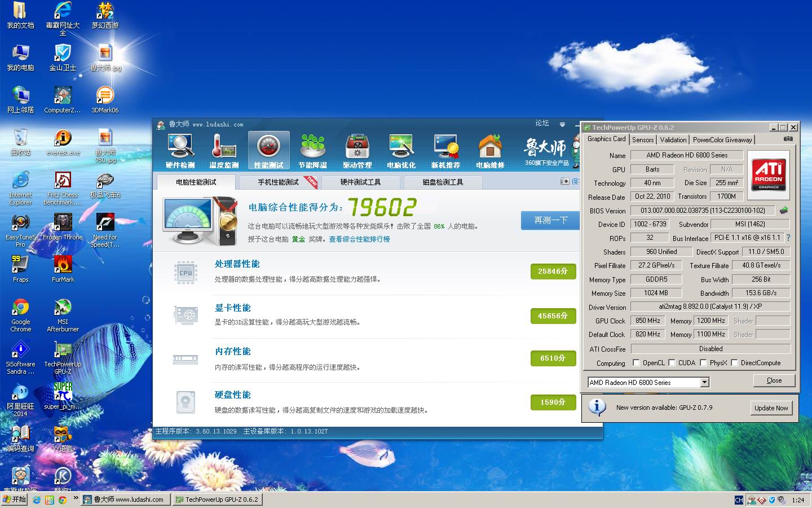The height and width of the screenshot is (508, 812).
Task: Open the TechPowerUp GPU-Z desktop shortcut
Action: (x=63, y=357)
